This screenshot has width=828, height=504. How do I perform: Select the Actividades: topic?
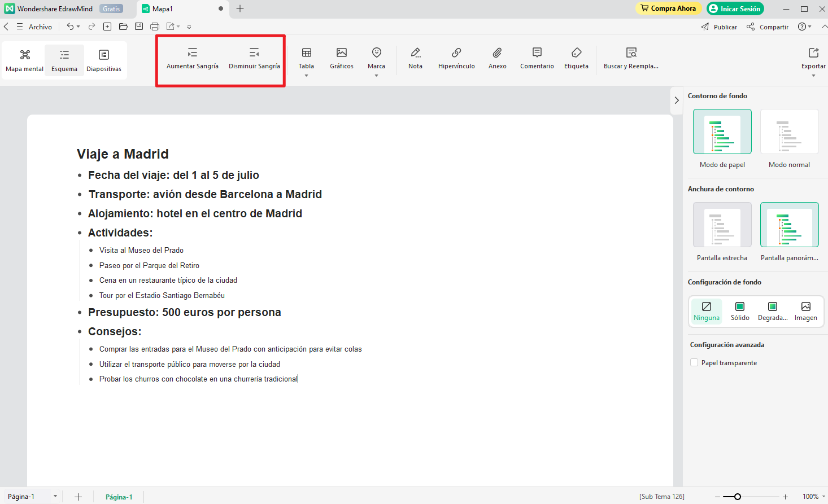click(x=120, y=233)
